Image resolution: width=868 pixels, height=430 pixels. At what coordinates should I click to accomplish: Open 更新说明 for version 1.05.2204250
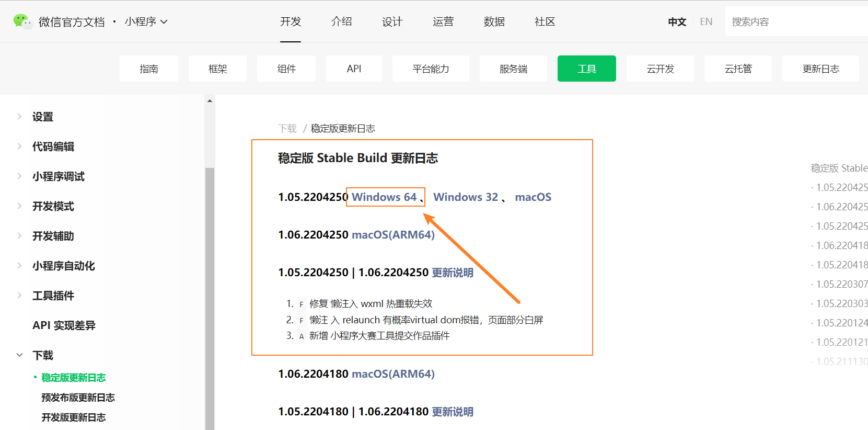coord(453,273)
